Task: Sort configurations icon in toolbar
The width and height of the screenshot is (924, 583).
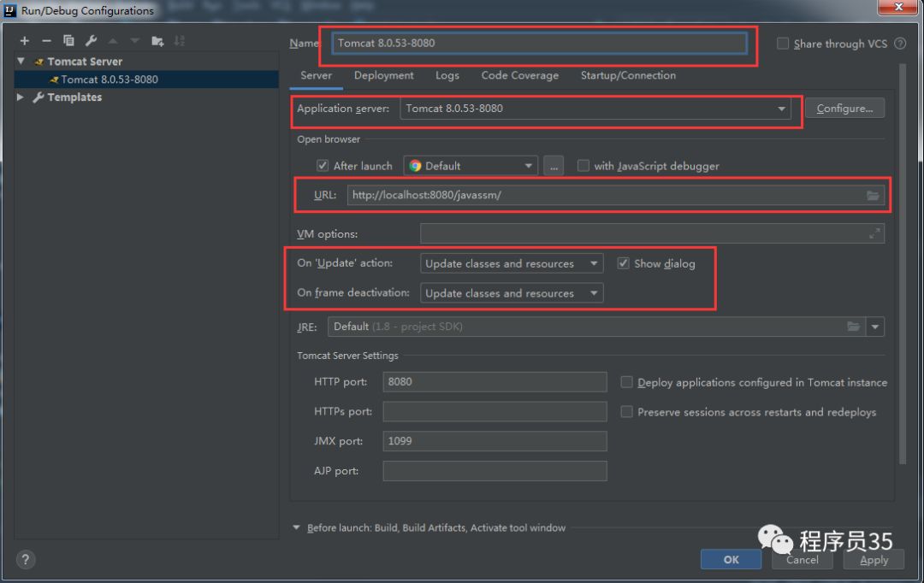Action: [179, 41]
